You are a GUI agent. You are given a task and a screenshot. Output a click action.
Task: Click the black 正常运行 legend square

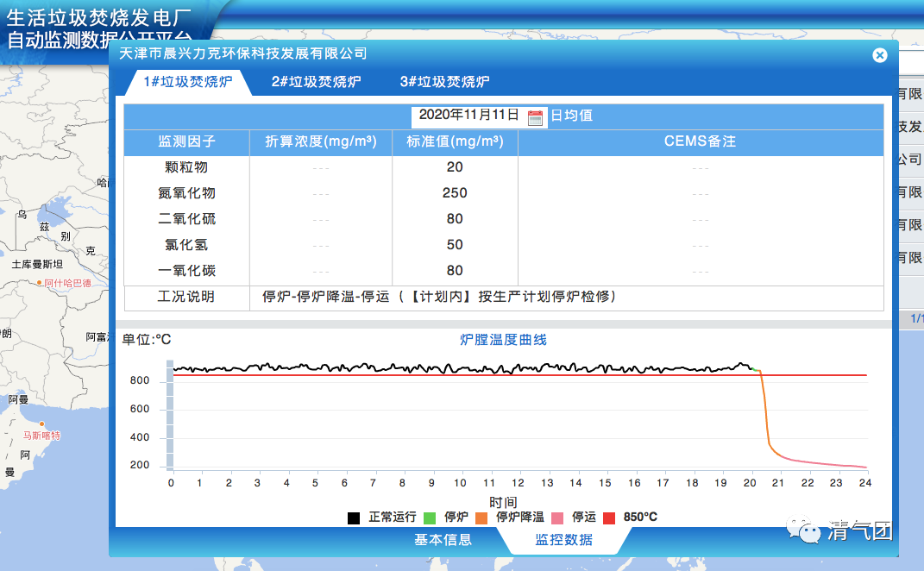pyautogui.click(x=354, y=518)
